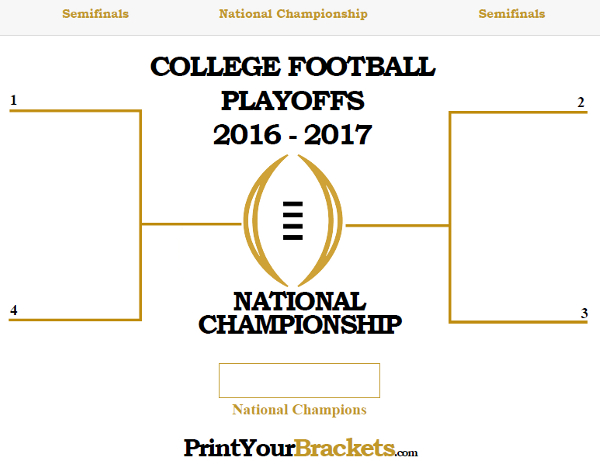
Task: Click the left finalist bracket line
Action: [191, 224]
